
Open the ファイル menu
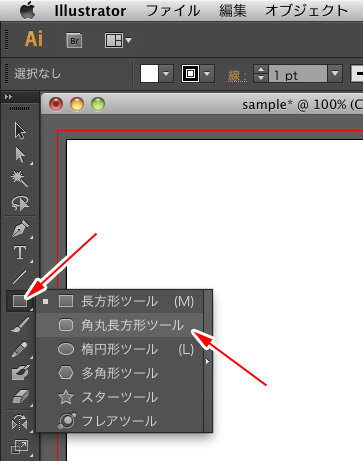click(x=173, y=11)
